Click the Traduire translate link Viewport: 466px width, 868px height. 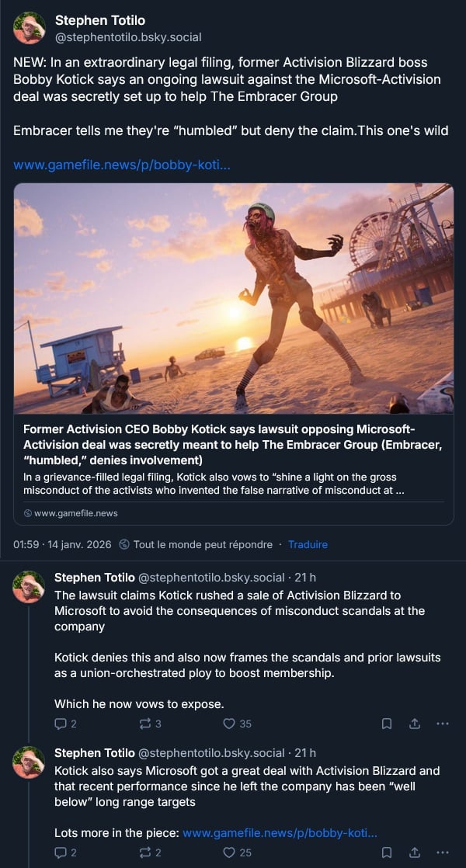308,544
